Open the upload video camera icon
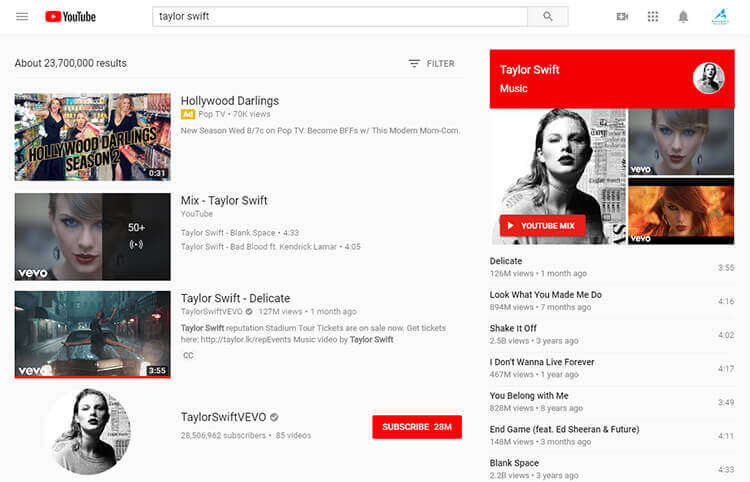Image resolution: width=750 pixels, height=482 pixels. 622,17
